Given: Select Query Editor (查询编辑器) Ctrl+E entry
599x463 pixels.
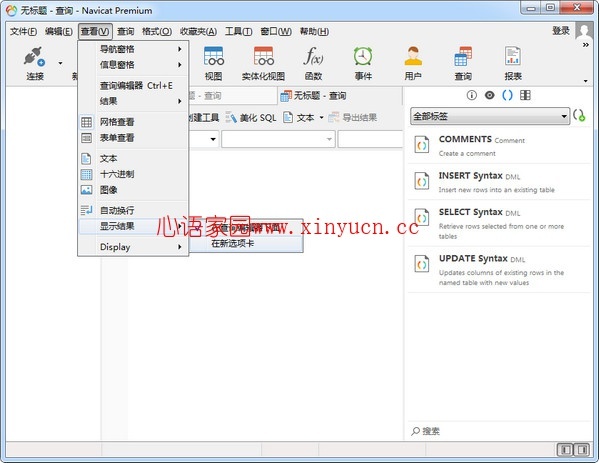Looking at the screenshot, I should pos(133,86).
